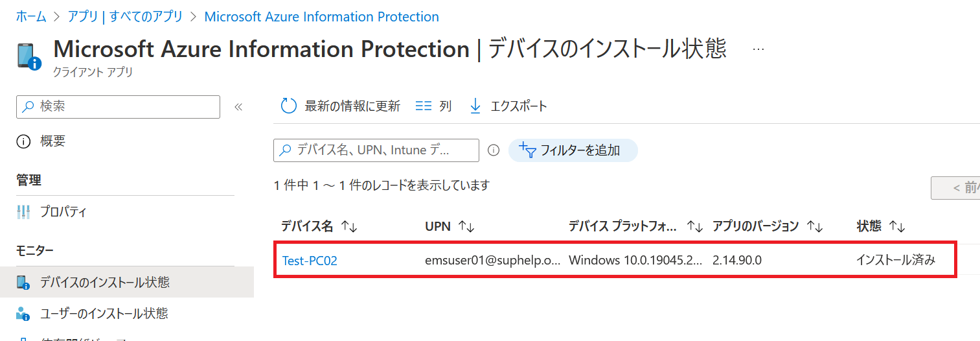Image resolution: width=980 pixels, height=341 pixels.
Task: Sort by デバイス名 column arrows
Action: pyautogui.click(x=349, y=226)
